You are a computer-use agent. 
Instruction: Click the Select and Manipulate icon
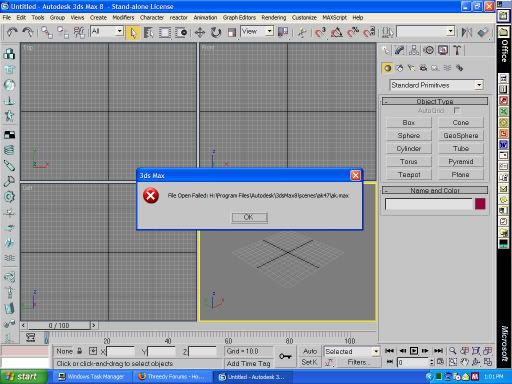[x=302, y=32]
